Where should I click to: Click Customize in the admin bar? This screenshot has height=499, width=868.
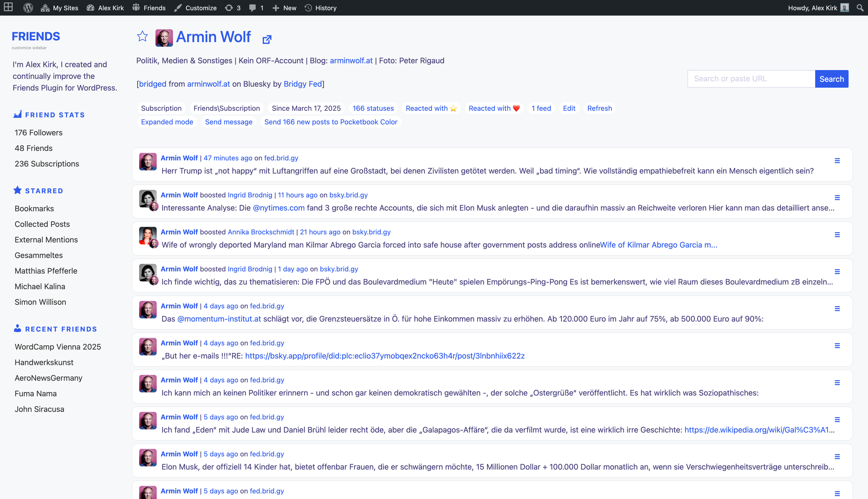click(x=195, y=8)
